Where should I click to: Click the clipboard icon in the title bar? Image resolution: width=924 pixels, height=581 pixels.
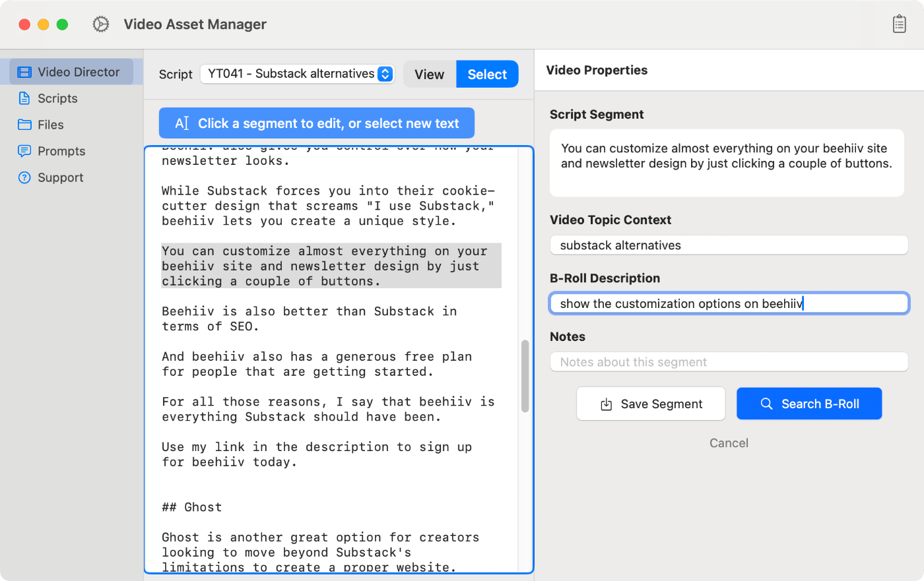click(899, 23)
